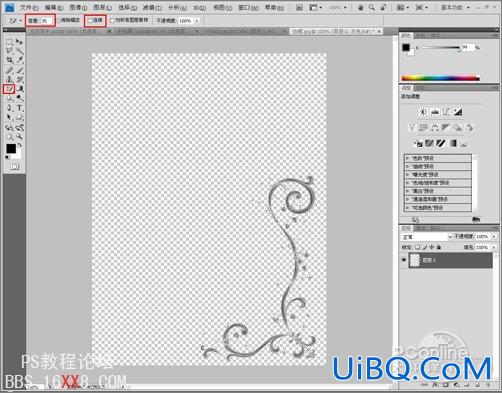Select the Brush tool
The image size is (502, 393).
20,70
